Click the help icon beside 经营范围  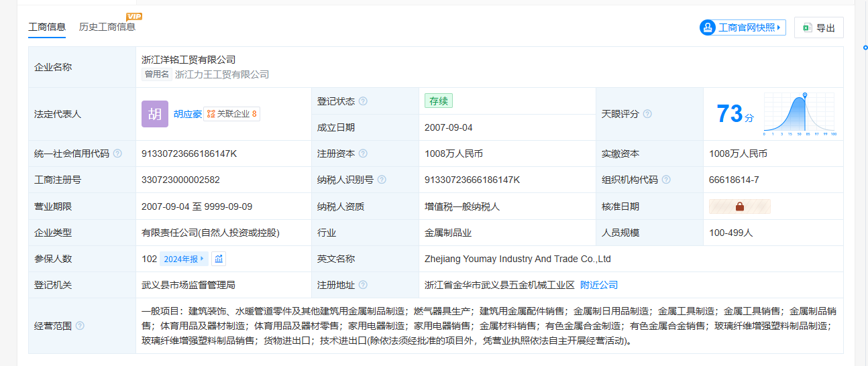pyautogui.click(x=80, y=326)
